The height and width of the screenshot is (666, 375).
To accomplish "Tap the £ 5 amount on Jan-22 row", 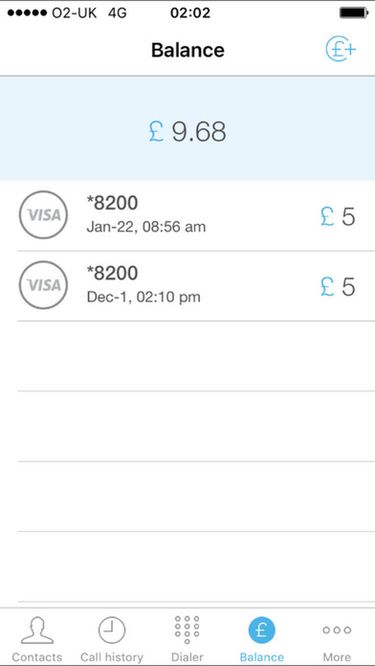I will [x=338, y=217].
